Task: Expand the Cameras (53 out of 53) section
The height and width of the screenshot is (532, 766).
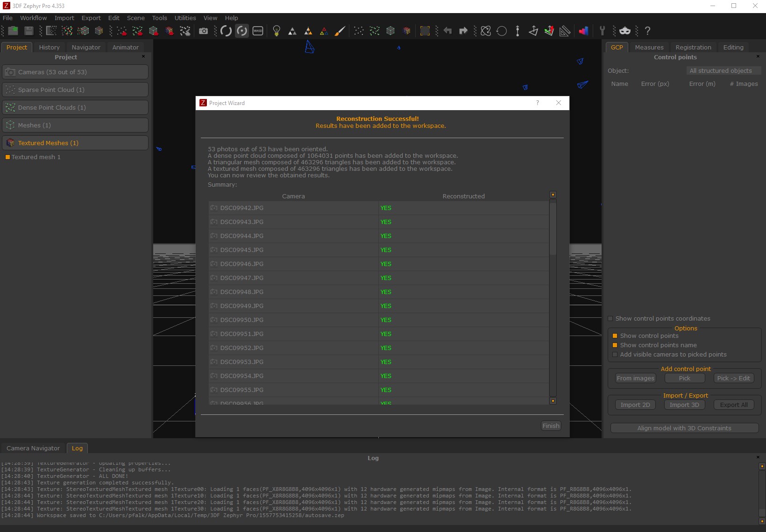Action: (75, 72)
